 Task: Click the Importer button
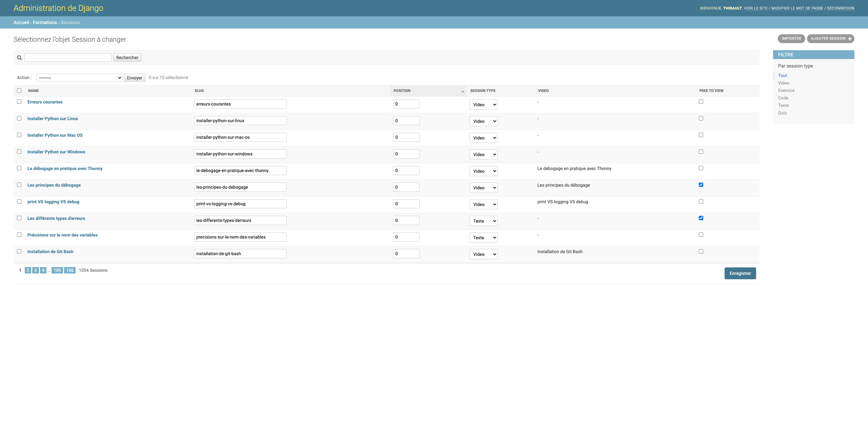coord(791,39)
